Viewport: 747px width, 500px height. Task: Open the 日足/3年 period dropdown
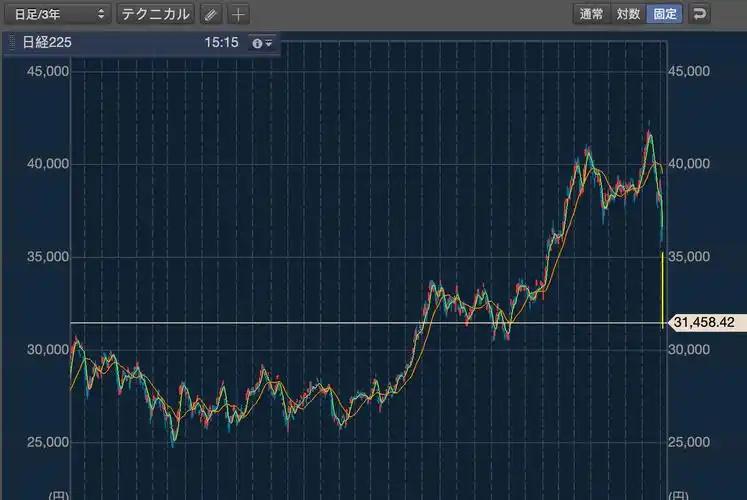pyautogui.click(x=58, y=14)
